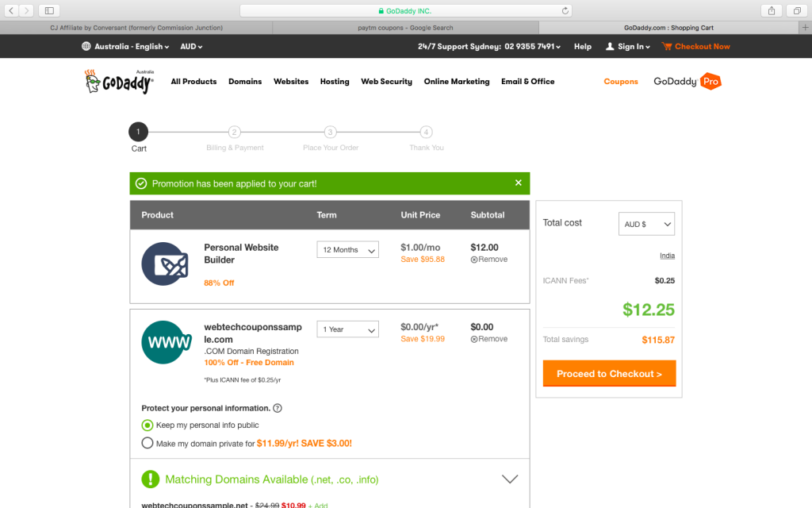Click the GoDaddy Pro badge icon
Image resolution: width=812 pixels, height=508 pixels.
[710, 82]
